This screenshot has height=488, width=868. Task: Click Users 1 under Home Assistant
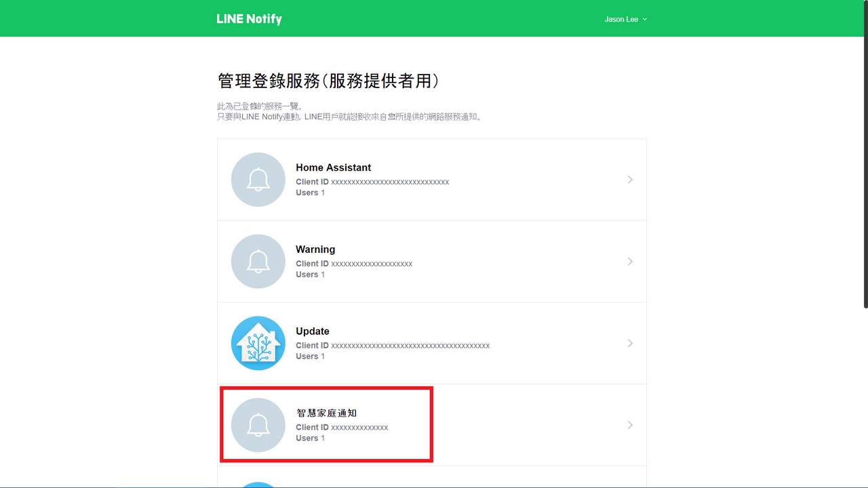tap(310, 192)
